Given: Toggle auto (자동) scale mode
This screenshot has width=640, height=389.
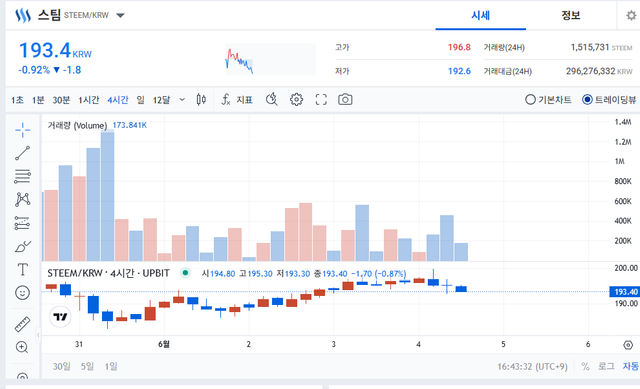Looking at the screenshot, I should tap(631, 367).
